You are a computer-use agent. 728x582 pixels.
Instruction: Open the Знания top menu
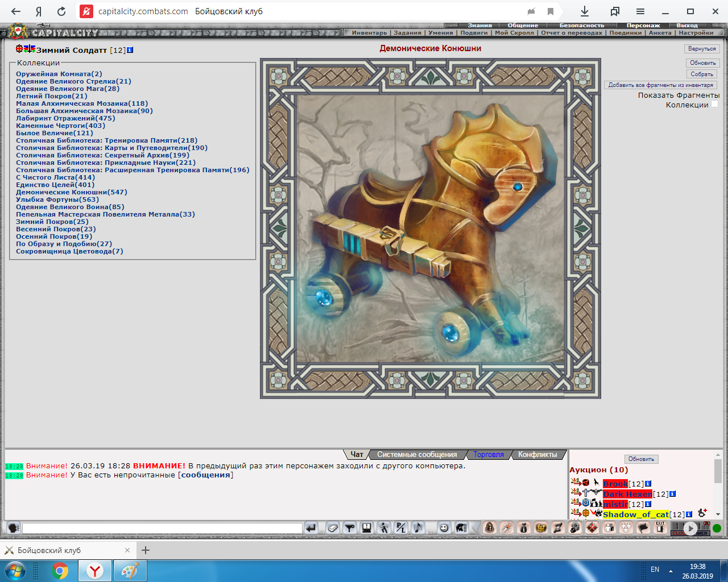coord(480,26)
